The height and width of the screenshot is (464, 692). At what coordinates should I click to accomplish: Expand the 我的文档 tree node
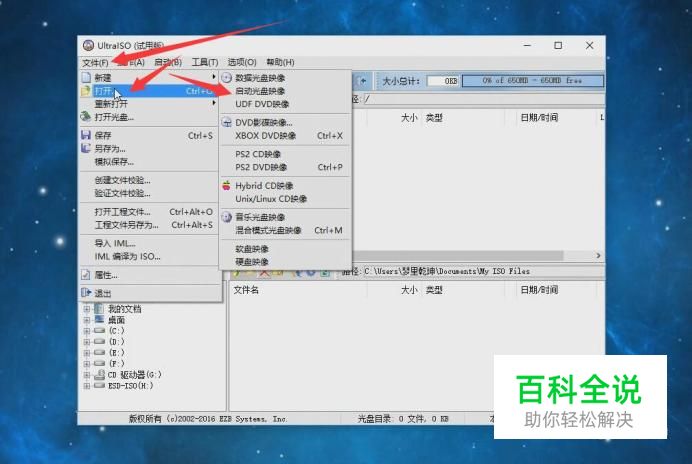click(87, 309)
